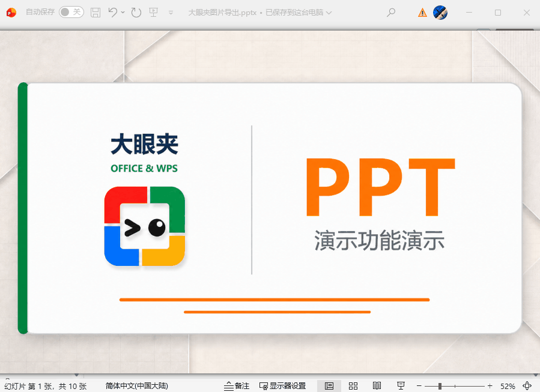540x392 pixels.
Task: Select the OFFICE & WPS green text
Action: click(x=144, y=168)
